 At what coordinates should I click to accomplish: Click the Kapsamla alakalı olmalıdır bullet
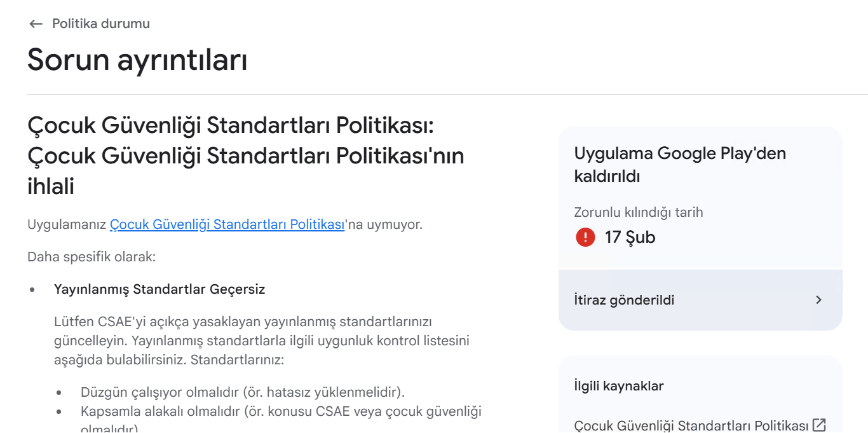click(x=281, y=418)
